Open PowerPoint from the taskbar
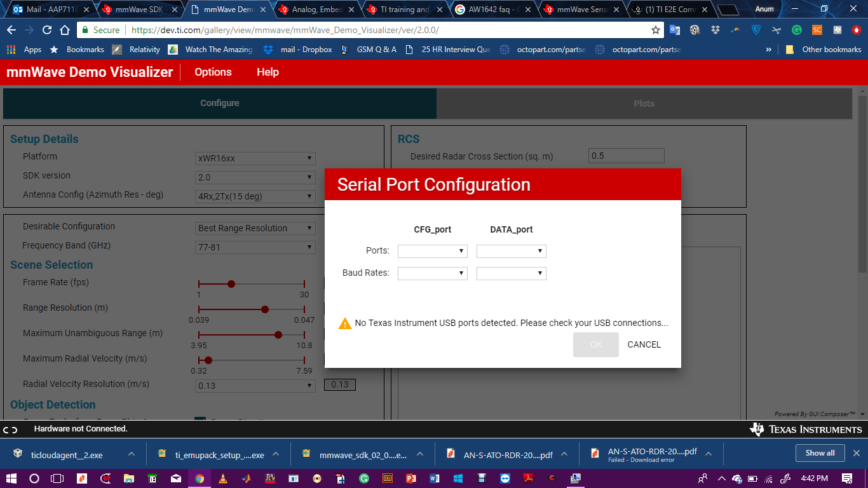 pos(410,478)
